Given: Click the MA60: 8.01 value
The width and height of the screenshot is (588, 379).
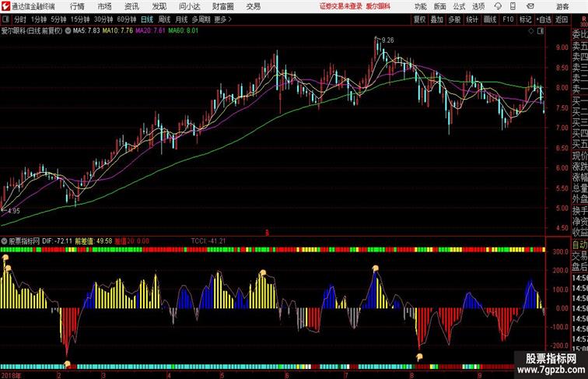Looking at the screenshot, I should (184, 31).
